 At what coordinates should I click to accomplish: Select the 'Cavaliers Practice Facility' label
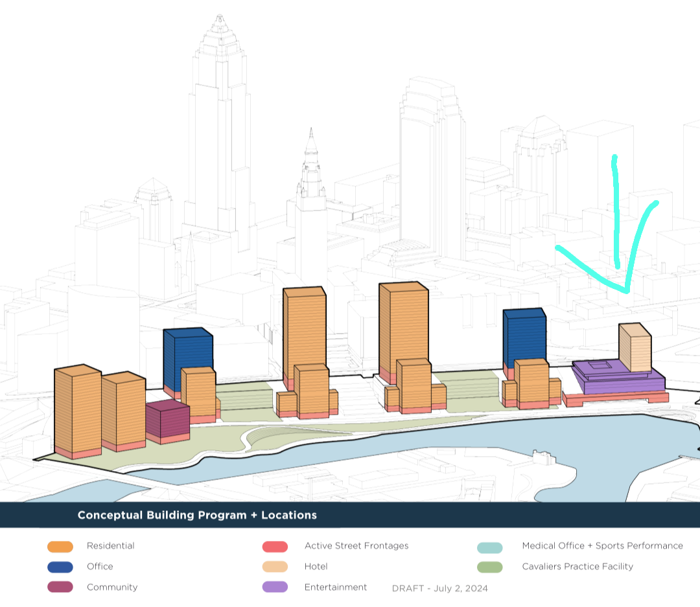click(x=577, y=566)
